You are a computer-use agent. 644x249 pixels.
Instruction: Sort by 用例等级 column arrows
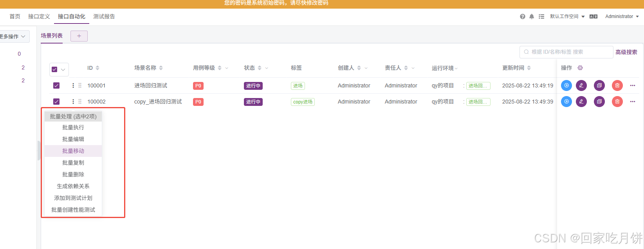click(220, 68)
